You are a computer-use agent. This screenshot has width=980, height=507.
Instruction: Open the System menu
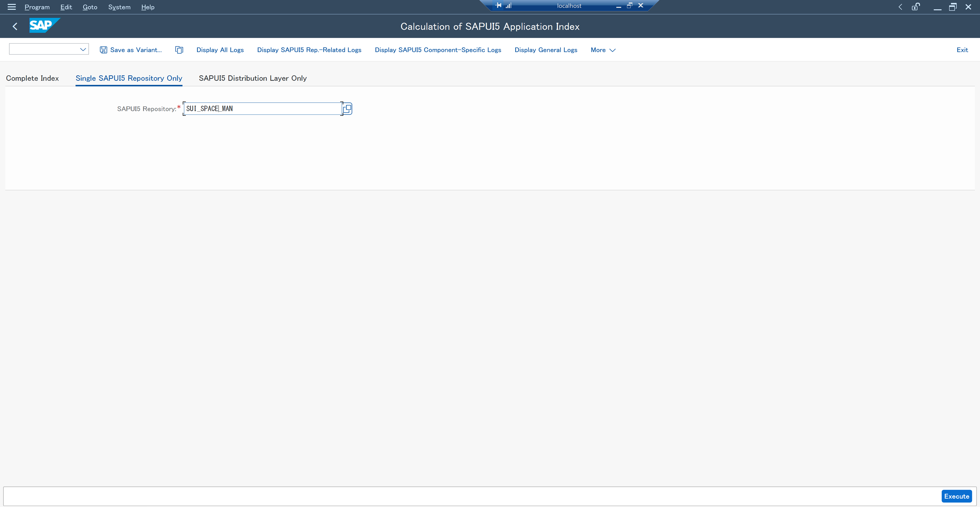coord(119,7)
